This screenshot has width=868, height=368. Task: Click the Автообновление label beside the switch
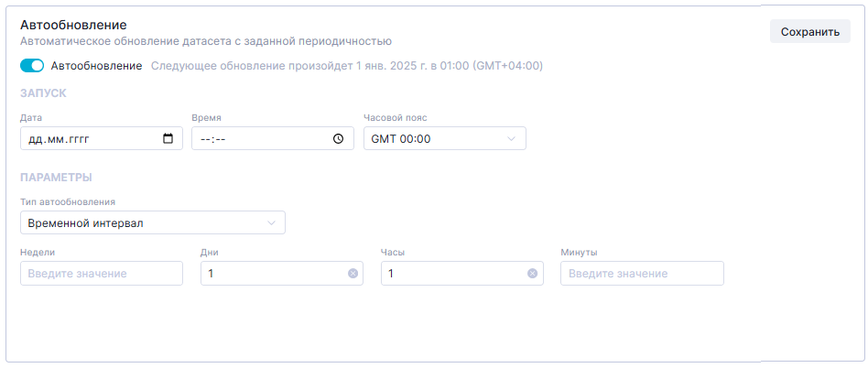point(96,66)
